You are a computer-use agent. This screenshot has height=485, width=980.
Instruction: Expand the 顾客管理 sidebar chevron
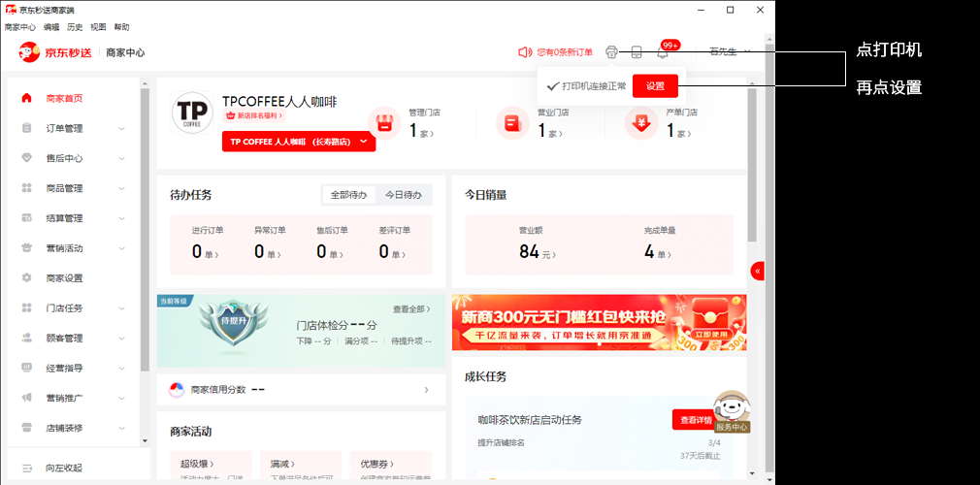point(122,339)
